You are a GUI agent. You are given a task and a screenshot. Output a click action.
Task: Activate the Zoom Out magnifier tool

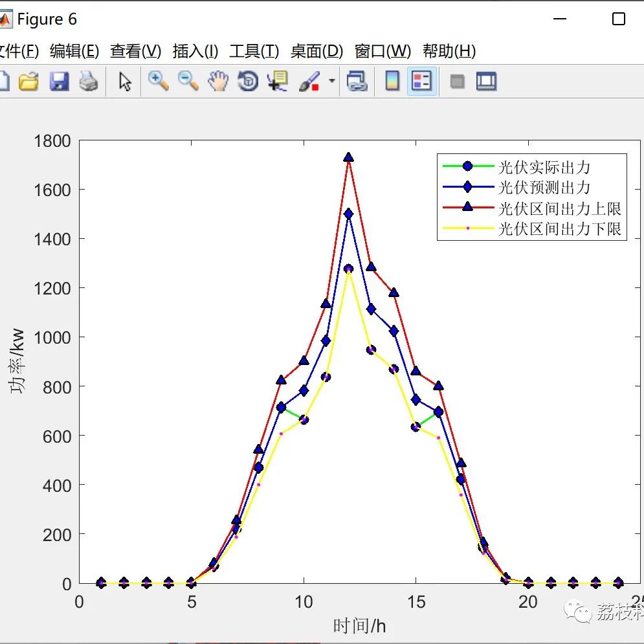pyautogui.click(x=188, y=81)
